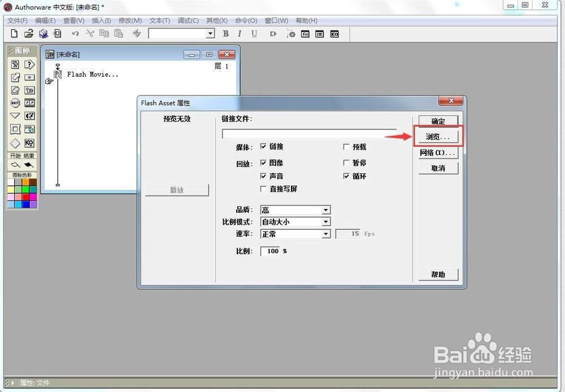This screenshot has height=392, width=565.
Task: Select the Framework icon in palette
Action: 15,129
